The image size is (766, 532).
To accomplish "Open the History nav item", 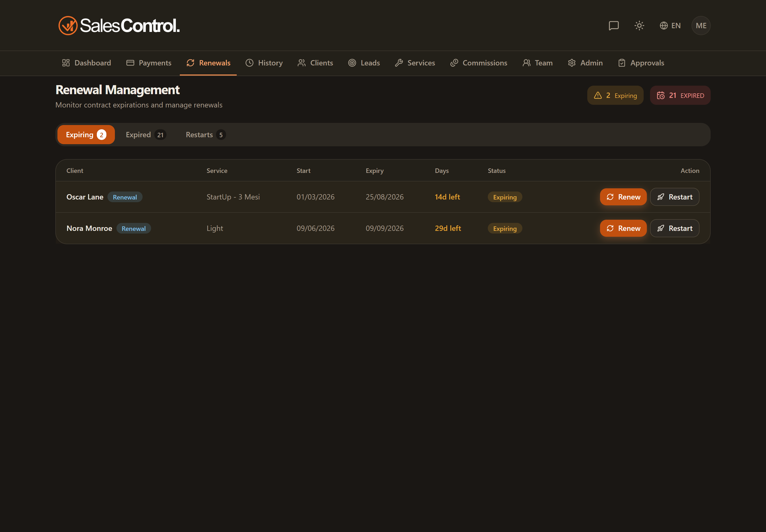I will 264,63.
